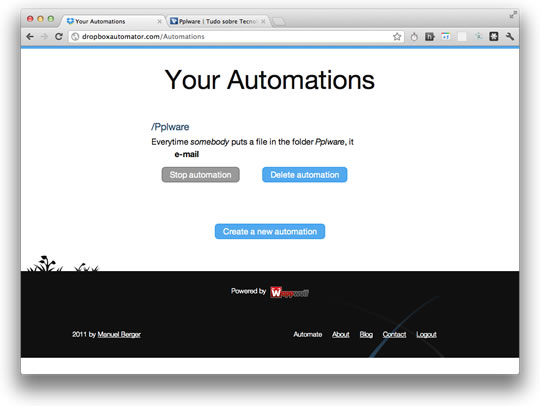Click the Delete automation button
The height and width of the screenshot is (406, 540).
coord(304,175)
